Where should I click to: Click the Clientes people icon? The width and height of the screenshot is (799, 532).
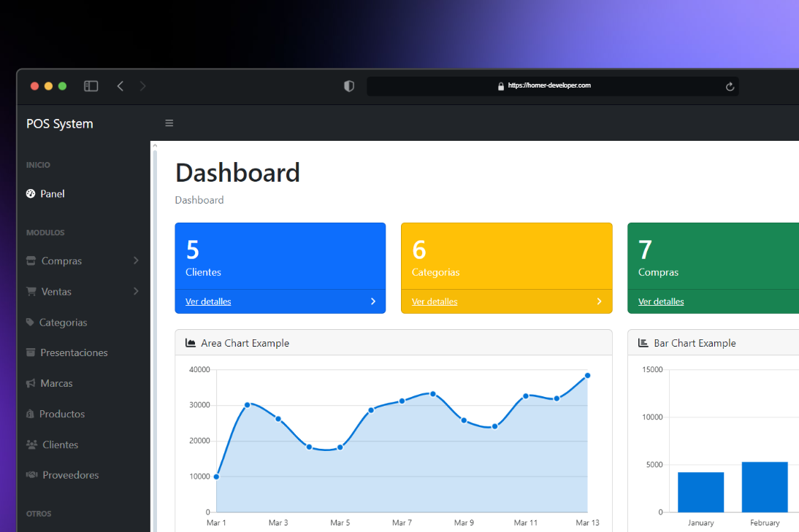pyautogui.click(x=31, y=444)
